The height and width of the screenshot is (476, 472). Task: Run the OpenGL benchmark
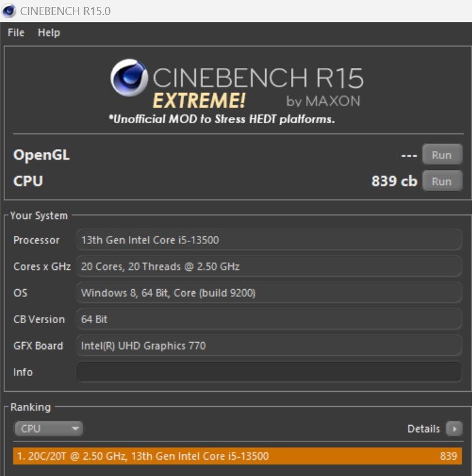[442, 155]
